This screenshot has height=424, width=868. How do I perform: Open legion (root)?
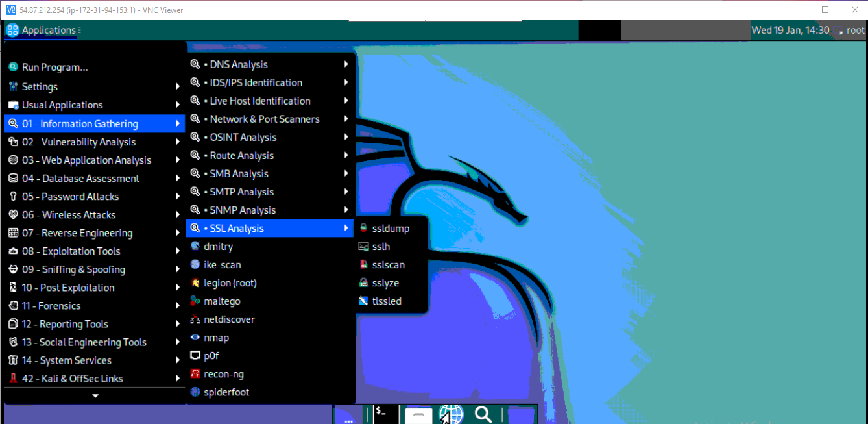point(271,283)
